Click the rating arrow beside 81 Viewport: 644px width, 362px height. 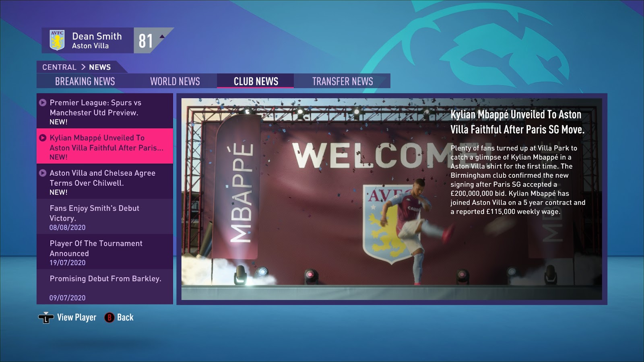coord(162,37)
